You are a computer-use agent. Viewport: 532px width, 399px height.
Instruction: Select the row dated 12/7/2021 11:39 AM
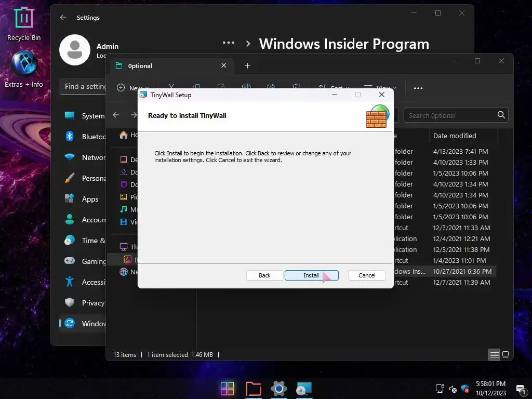point(446,282)
